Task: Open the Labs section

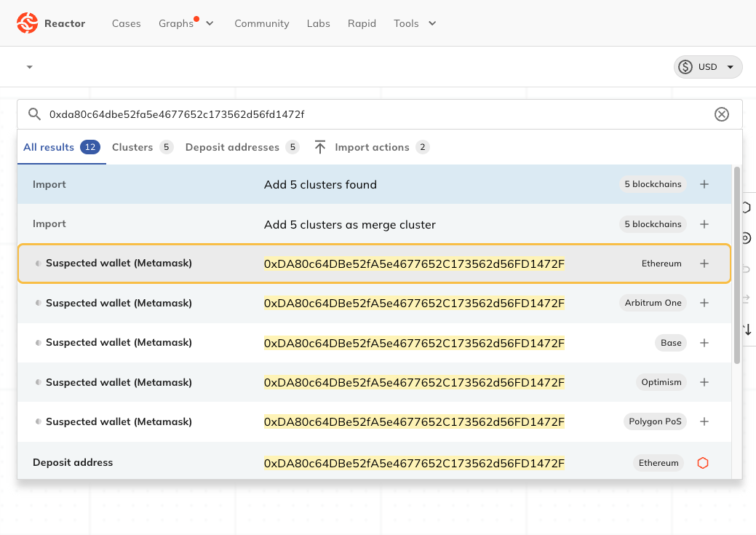Action: coord(318,23)
